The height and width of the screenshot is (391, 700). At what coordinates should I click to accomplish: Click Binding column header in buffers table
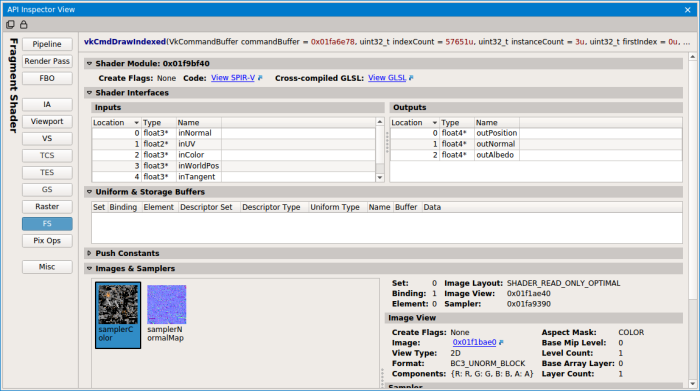tap(124, 207)
